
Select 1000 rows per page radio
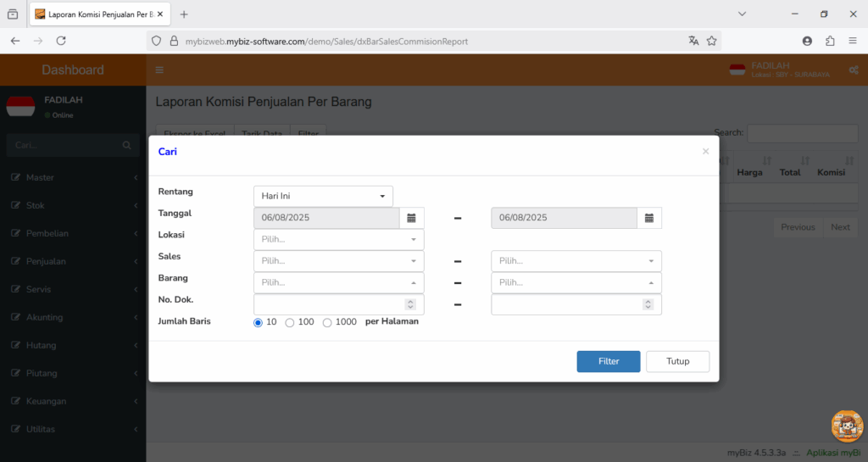[327, 323]
